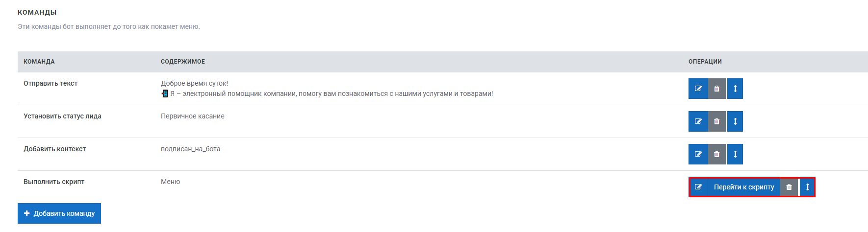Delete the 'Выполнить скрипт' command
Viewport: 868px width, 232px height.
[789, 187]
